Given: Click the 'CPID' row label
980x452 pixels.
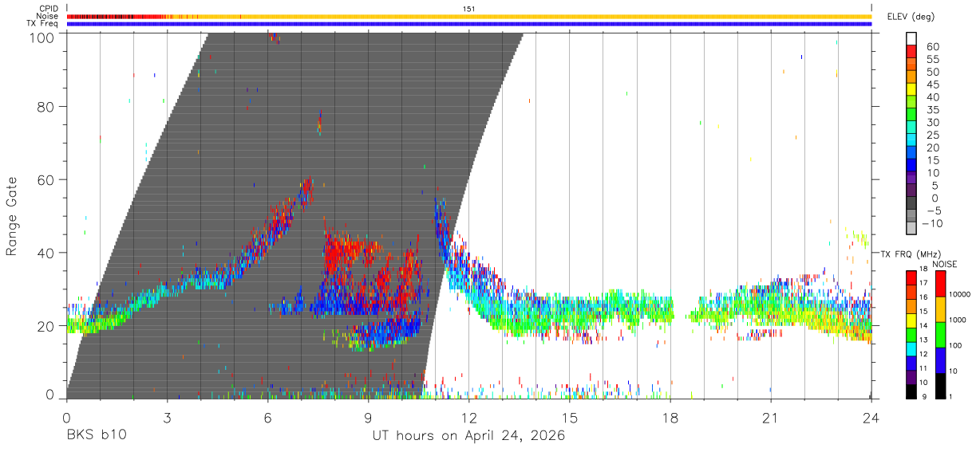Looking at the screenshot, I should 48,9.
